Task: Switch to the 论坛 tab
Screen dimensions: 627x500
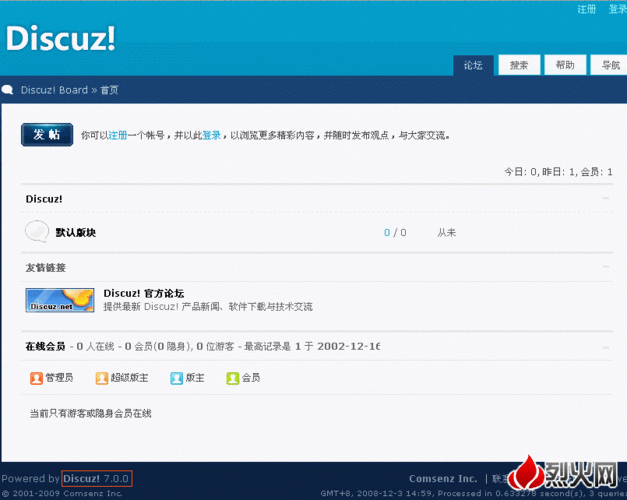Action: [x=473, y=65]
